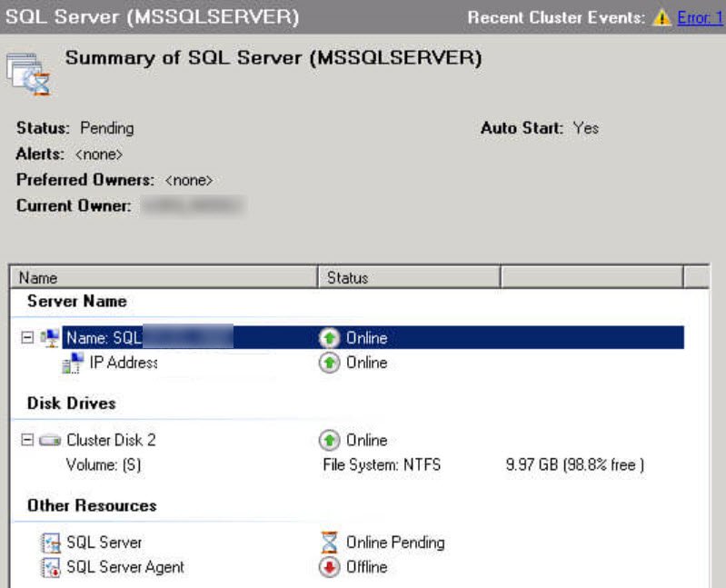Image resolution: width=726 pixels, height=588 pixels.
Task: Click the Disk Drives group heading
Action: [71, 404]
